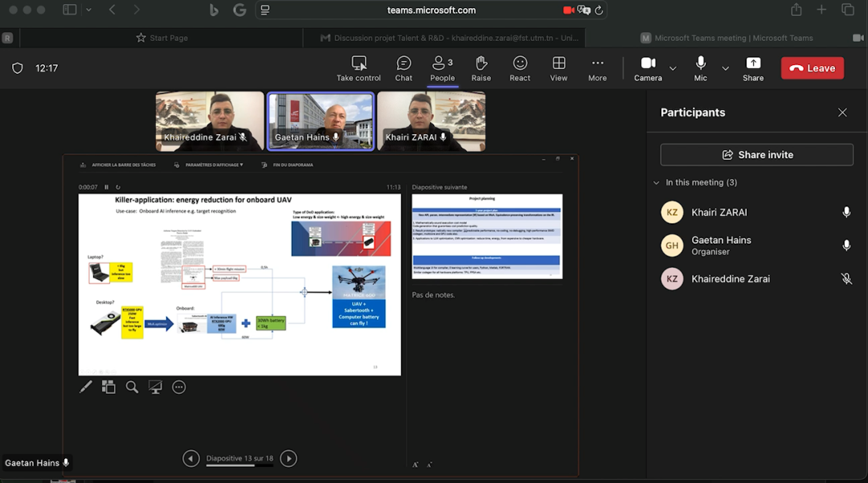Open the React emoji menu
The width and height of the screenshot is (868, 483).
(520, 68)
